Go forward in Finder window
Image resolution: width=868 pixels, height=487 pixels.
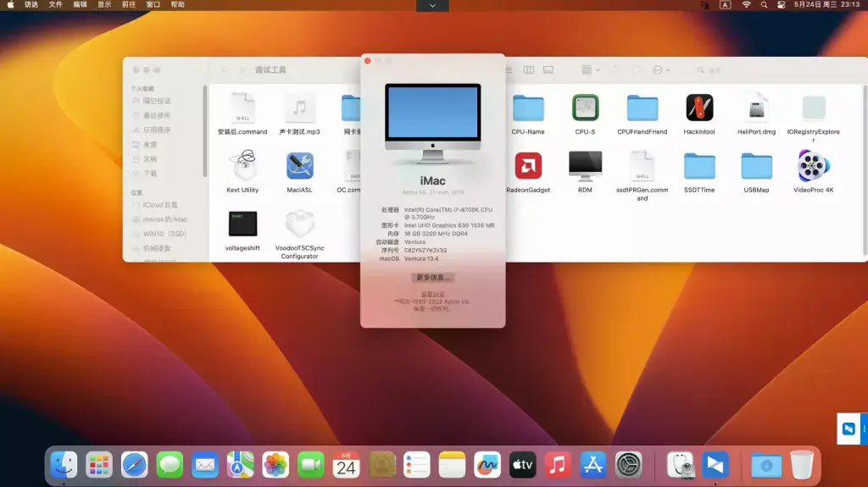(242, 69)
